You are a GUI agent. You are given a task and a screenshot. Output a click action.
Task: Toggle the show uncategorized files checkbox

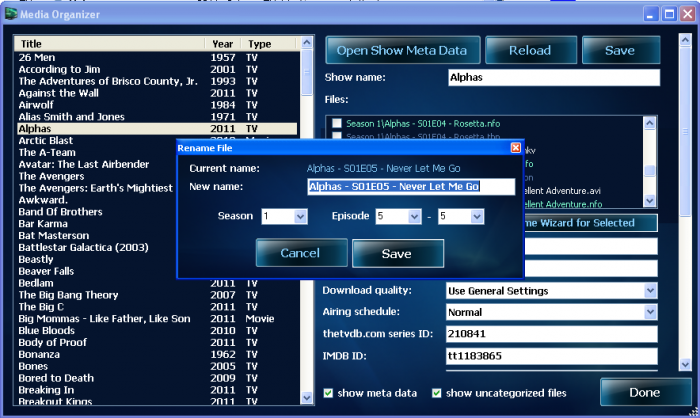[437, 393]
